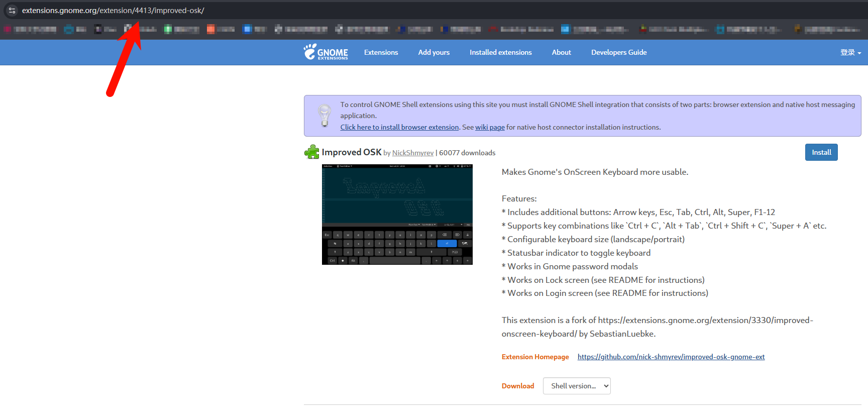
Task: Click the Extension Homepage label
Action: point(535,357)
